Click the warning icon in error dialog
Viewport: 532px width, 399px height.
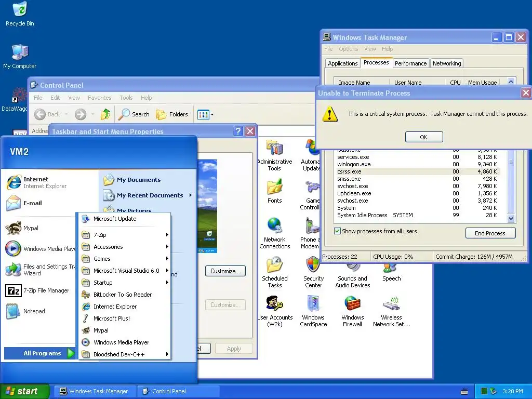[330, 114]
